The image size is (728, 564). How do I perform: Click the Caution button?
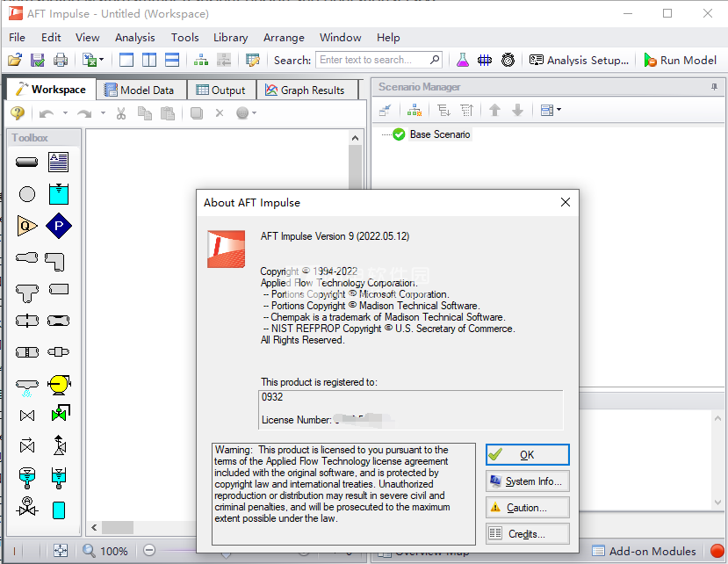pyautogui.click(x=528, y=508)
